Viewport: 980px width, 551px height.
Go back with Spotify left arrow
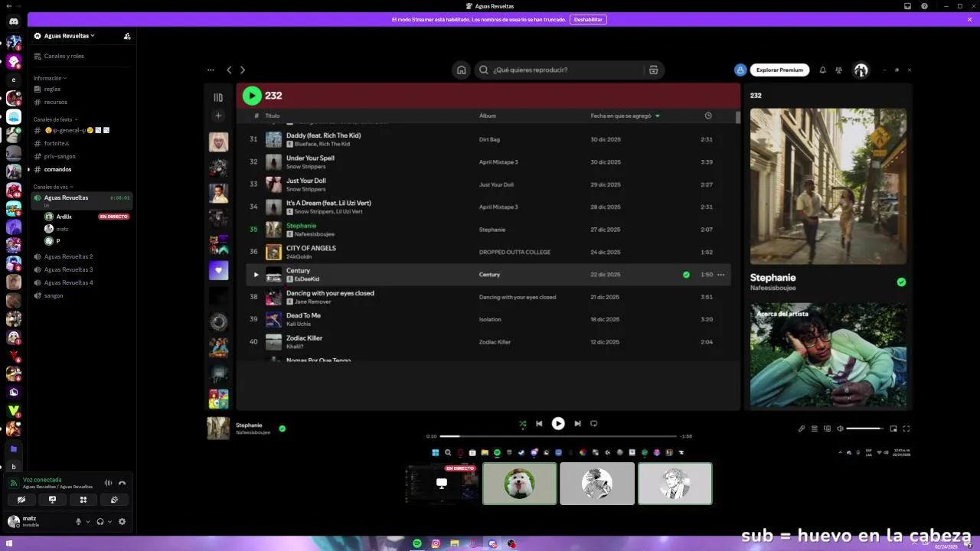coord(229,70)
